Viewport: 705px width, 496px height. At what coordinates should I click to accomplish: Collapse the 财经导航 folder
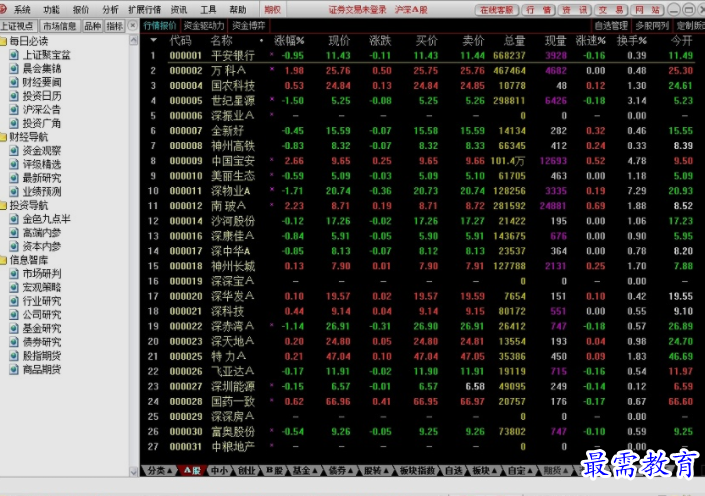[3, 137]
